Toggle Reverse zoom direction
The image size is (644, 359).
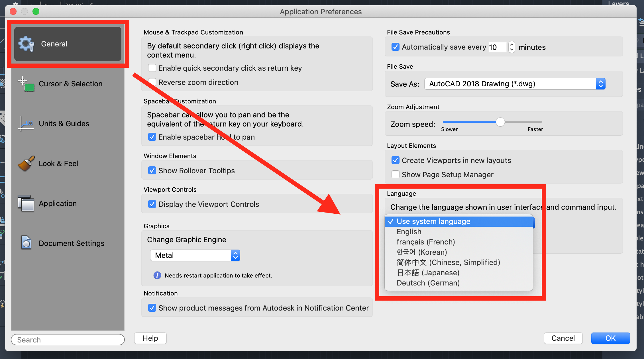pyautogui.click(x=152, y=82)
